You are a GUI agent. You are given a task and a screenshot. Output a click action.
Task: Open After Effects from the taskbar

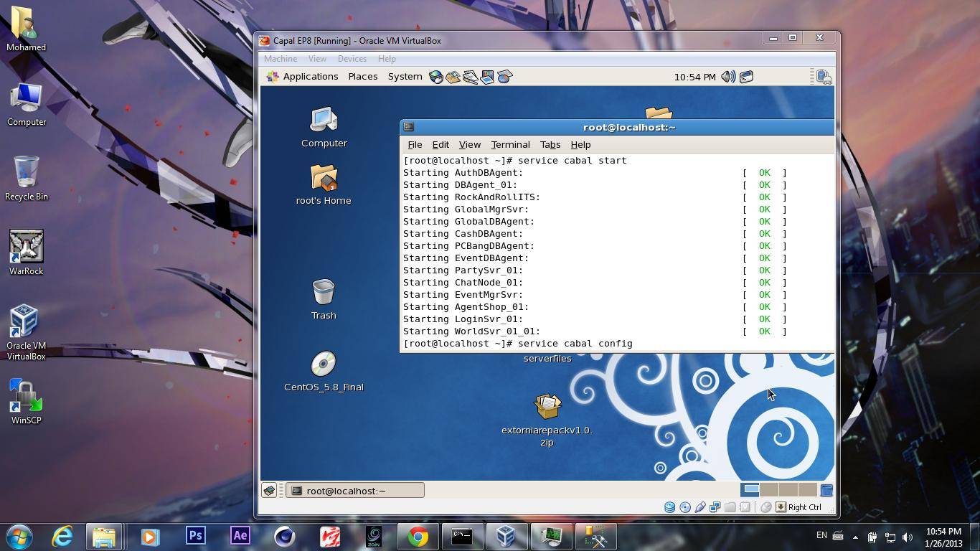point(240,537)
